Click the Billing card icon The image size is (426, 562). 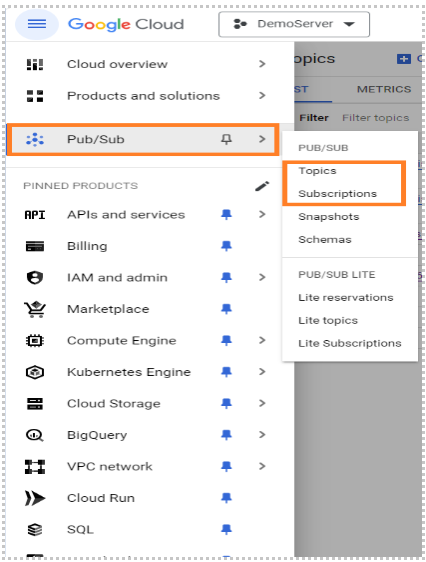click(x=35, y=246)
